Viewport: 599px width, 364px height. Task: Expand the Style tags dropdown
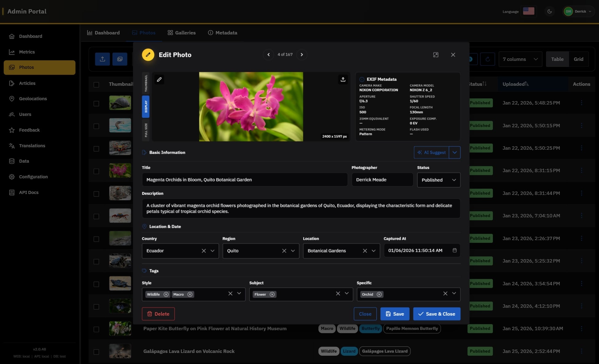239,294
